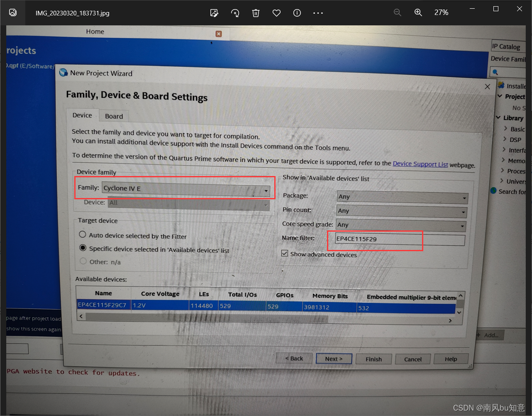532x416 pixels.
Task: Collapse the Library node in IP Catalog
Action: pos(498,117)
